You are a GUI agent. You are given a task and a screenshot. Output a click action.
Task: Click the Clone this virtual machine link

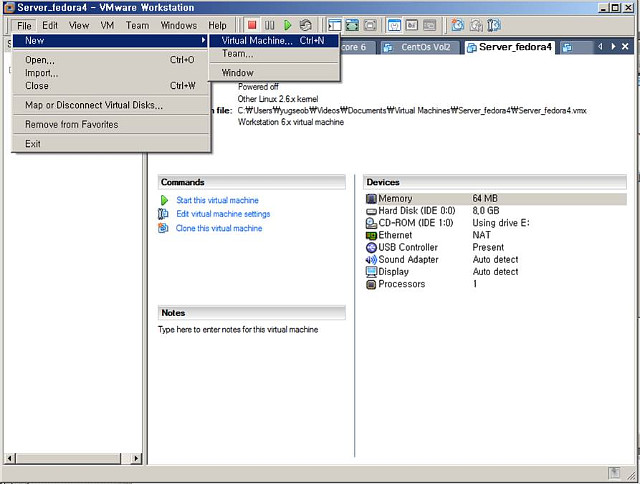click(219, 228)
